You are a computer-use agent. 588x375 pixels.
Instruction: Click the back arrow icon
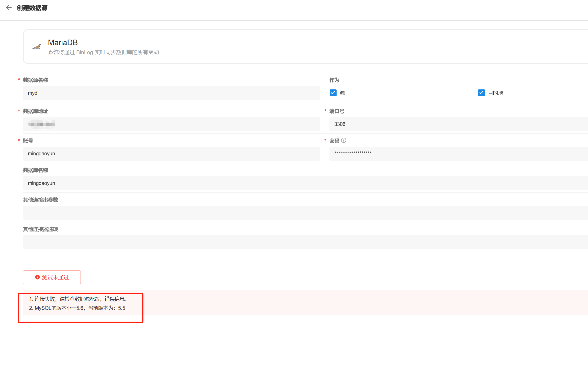(x=9, y=8)
